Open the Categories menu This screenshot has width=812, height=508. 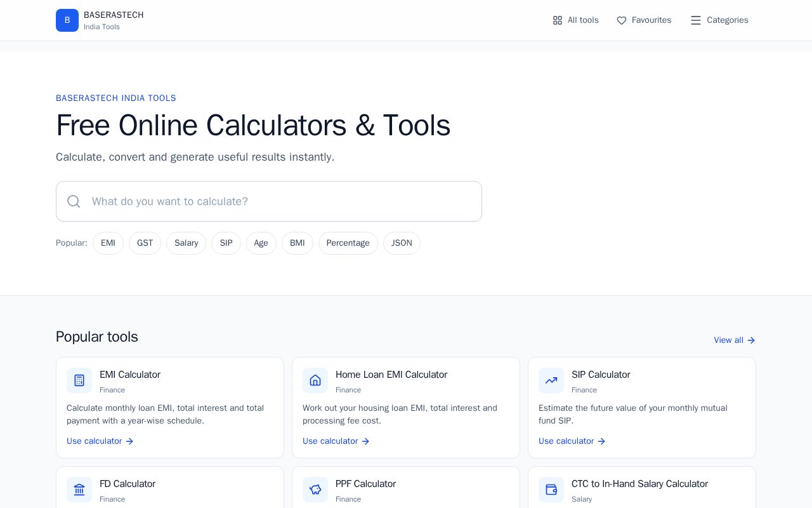pyautogui.click(x=719, y=20)
